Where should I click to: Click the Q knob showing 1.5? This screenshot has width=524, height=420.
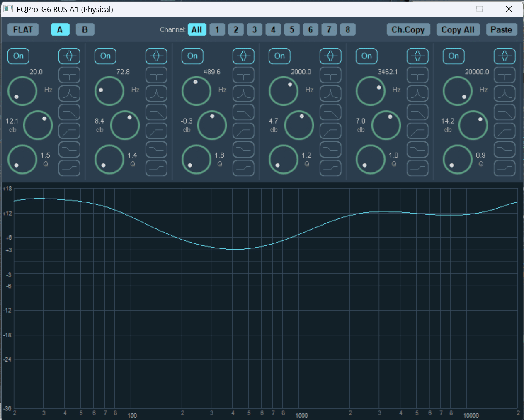(22, 159)
